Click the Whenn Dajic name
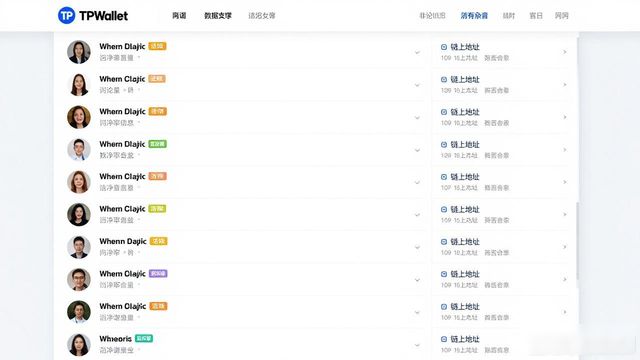The image size is (640, 360). 123,242
